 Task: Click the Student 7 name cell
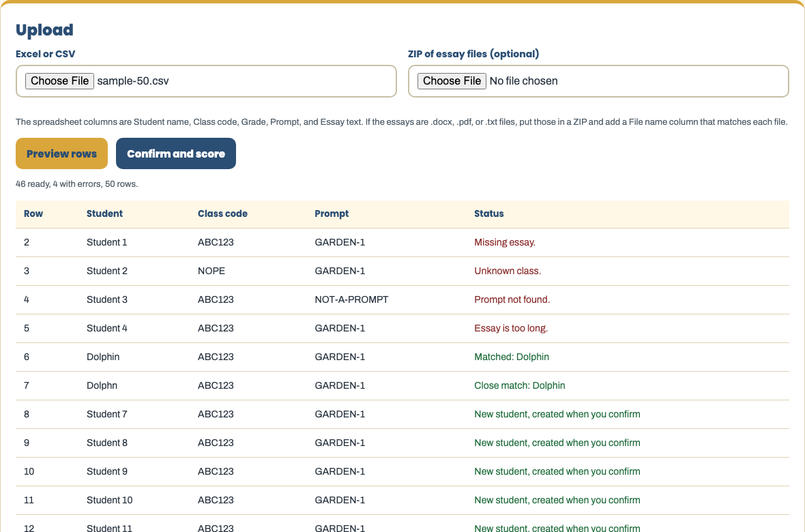(107, 415)
